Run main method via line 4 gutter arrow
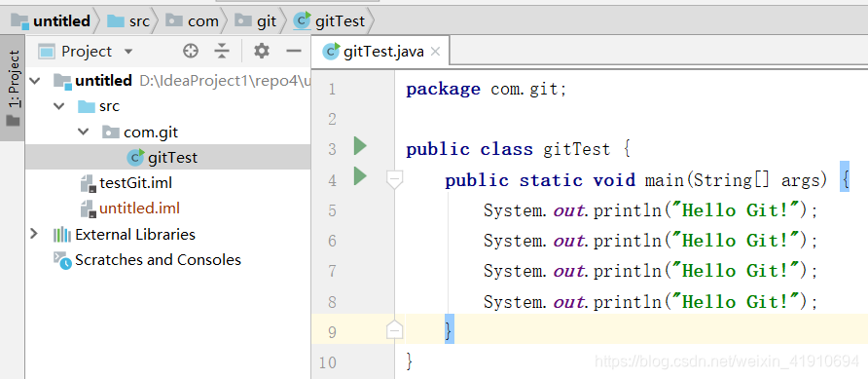The height and width of the screenshot is (379, 868). click(x=360, y=176)
